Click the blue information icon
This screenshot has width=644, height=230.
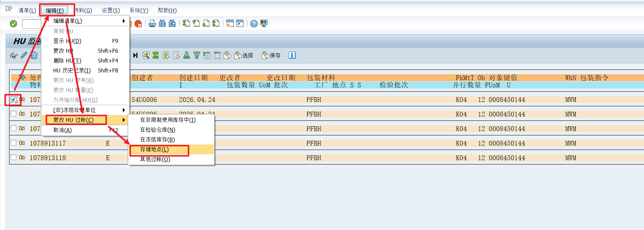coord(292,55)
